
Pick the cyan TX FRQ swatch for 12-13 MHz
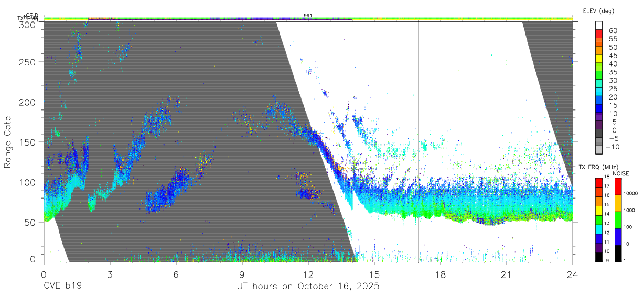[x=598, y=228]
